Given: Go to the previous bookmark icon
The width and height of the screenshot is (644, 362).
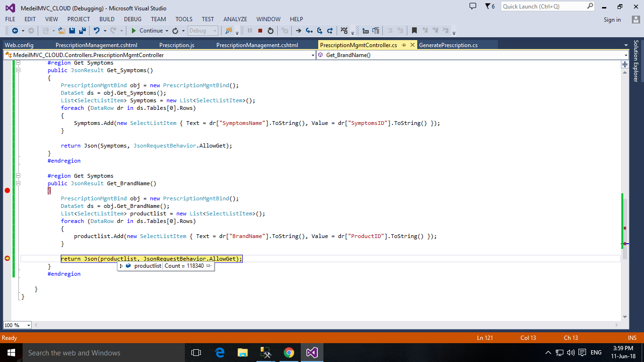Looking at the screenshot, I should (425, 31).
